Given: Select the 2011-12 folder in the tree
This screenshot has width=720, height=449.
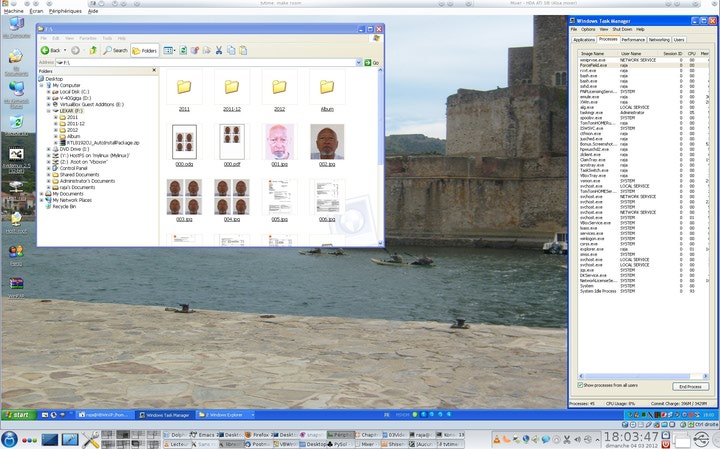Looking at the screenshot, I should [75, 124].
